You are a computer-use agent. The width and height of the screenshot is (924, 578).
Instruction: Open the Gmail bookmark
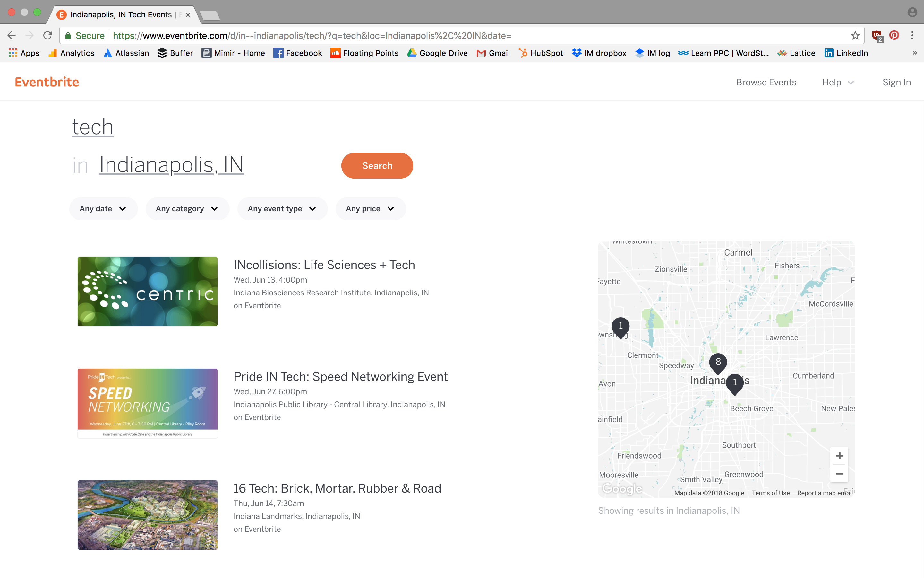click(493, 53)
